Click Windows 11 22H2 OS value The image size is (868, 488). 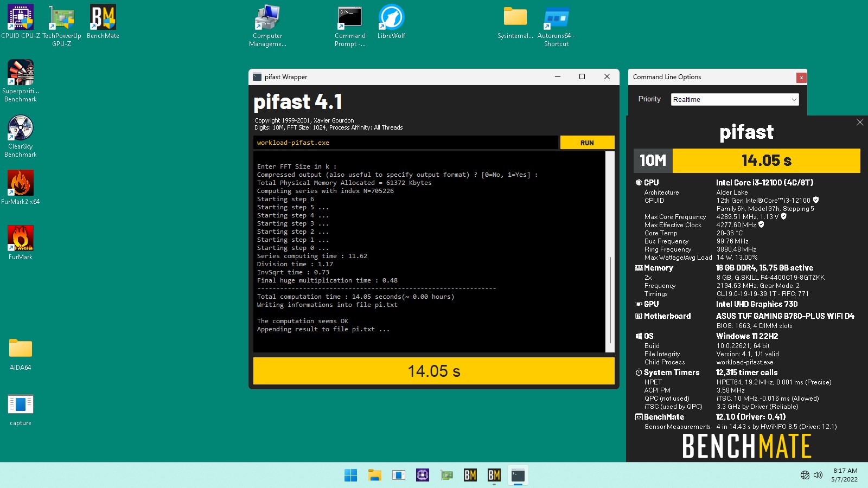(747, 336)
